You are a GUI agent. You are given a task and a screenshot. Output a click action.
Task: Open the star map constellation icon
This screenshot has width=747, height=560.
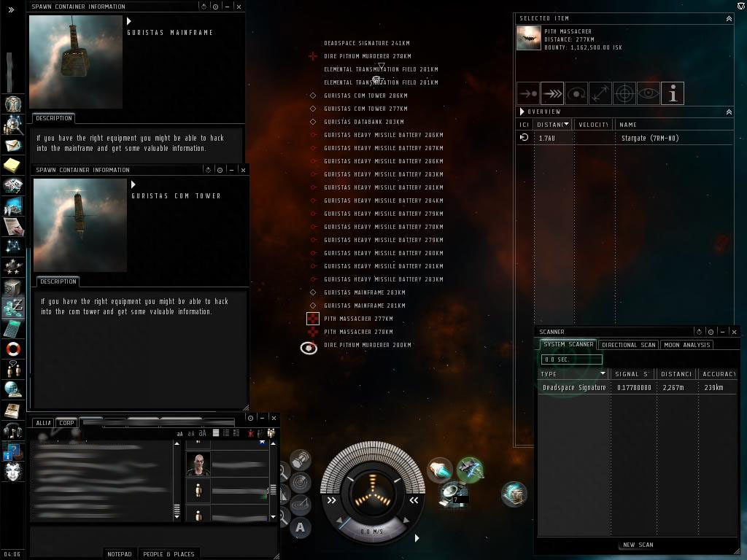coord(13,246)
